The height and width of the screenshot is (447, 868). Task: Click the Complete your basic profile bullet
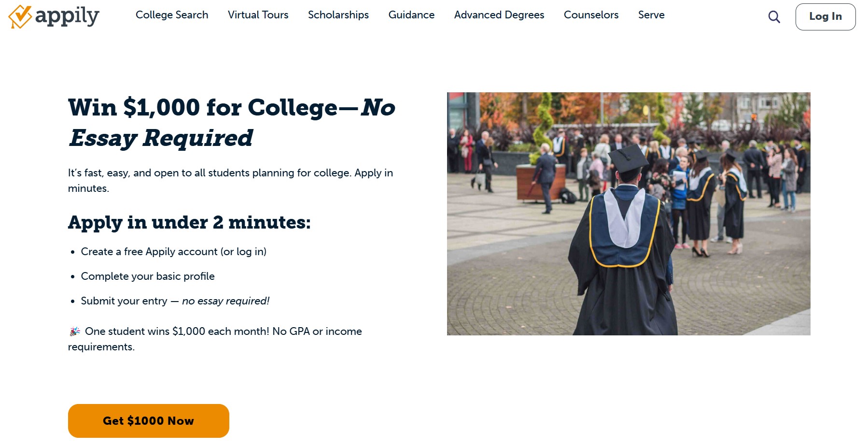pyautogui.click(x=148, y=276)
